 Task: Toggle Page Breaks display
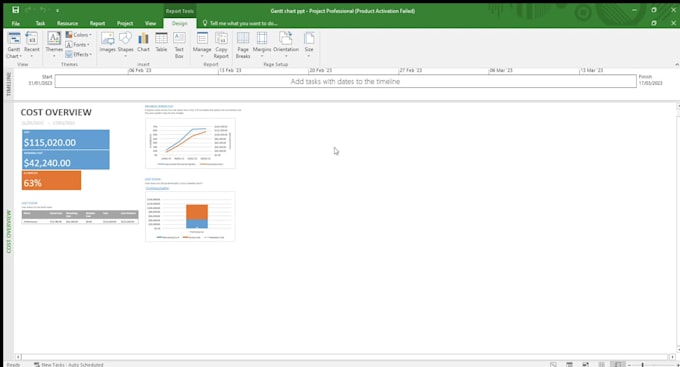pyautogui.click(x=243, y=45)
